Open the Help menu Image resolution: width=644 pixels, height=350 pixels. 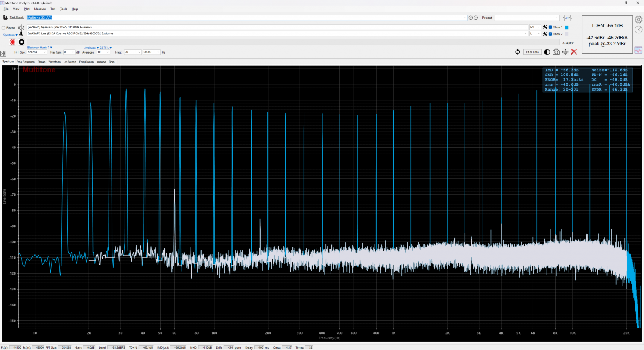(x=75, y=9)
